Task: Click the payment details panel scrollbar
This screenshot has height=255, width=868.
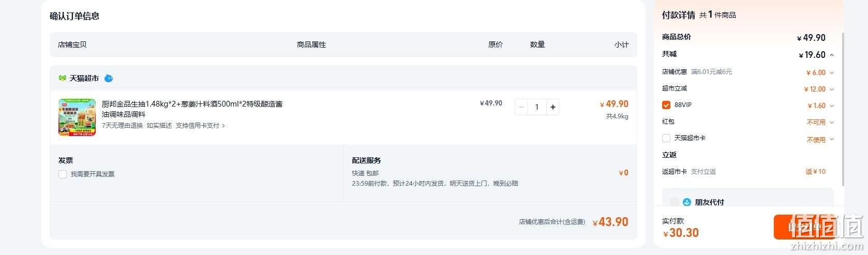Action: pyautogui.click(x=843, y=109)
